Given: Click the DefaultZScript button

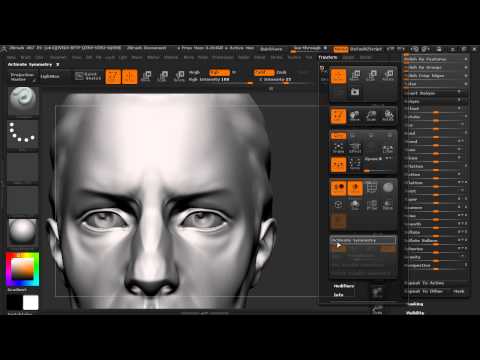Looking at the screenshot, I should point(366,49).
